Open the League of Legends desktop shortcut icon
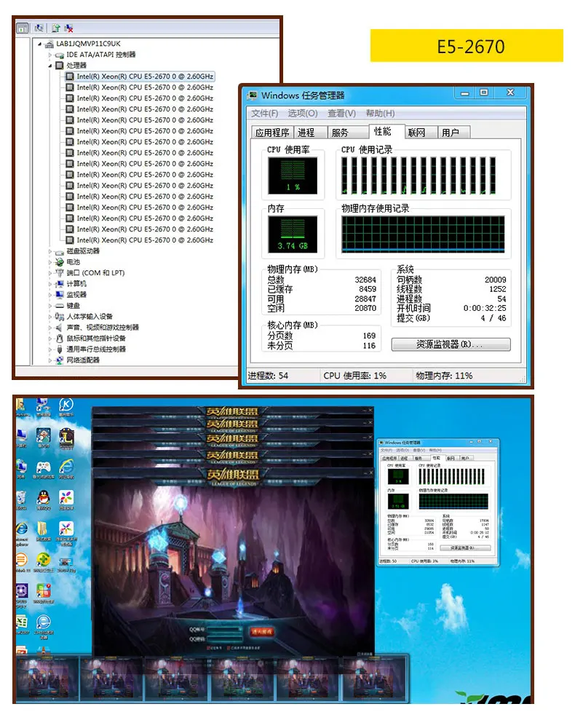The height and width of the screenshot is (728, 575). [66, 439]
